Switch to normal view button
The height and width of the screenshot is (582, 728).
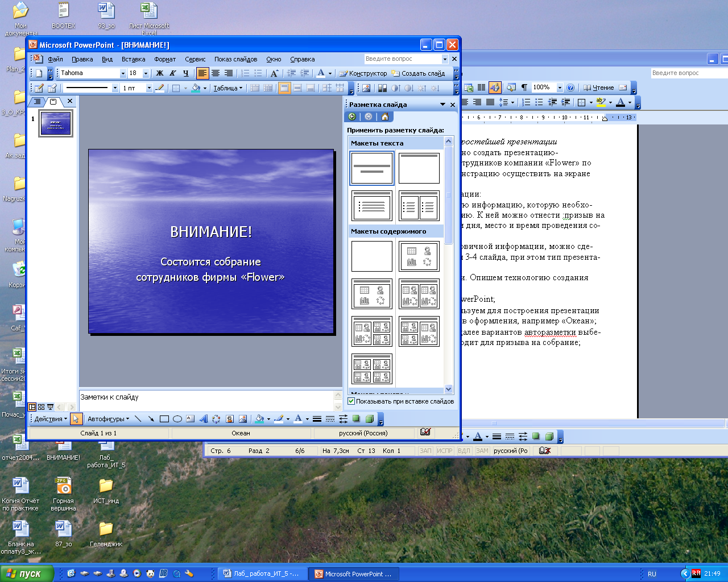[x=32, y=407]
